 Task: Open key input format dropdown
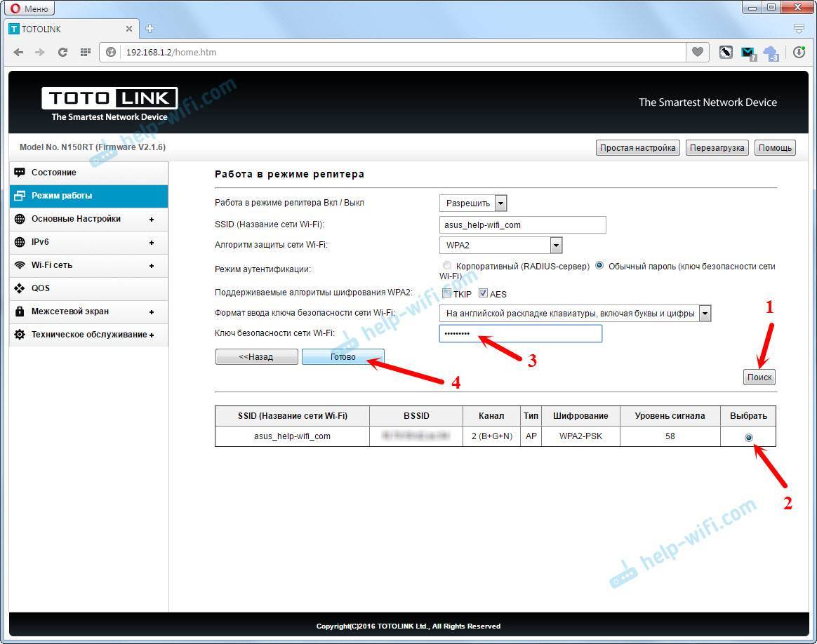pos(576,314)
